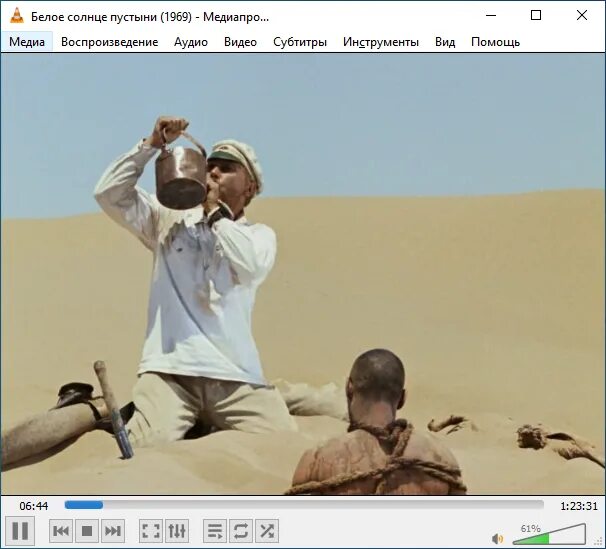Screen dimensions: 606x549
Task: Click the video display area
Action: [x=303, y=274]
